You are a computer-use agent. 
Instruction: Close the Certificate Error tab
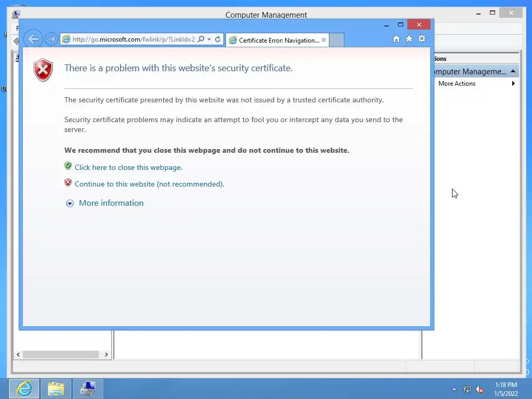click(324, 40)
